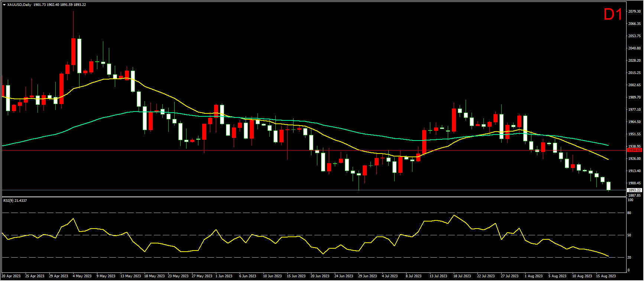Viewport: 644px width, 281px height.
Task: Click the 1989.70 price scale label
Action: click(x=634, y=97)
